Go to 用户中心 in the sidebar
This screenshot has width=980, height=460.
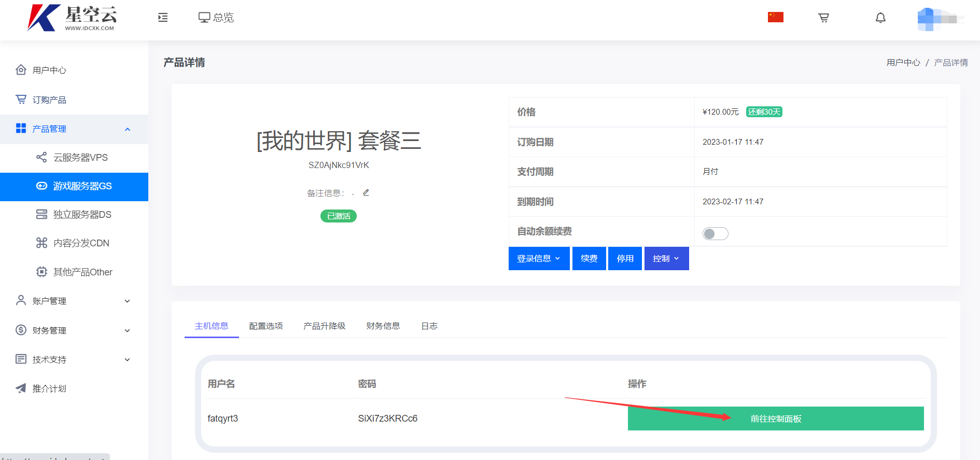click(x=49, y=70)
